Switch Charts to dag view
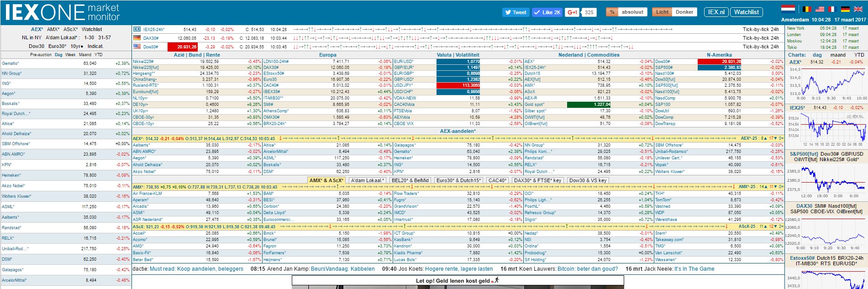 pos(817,55)
